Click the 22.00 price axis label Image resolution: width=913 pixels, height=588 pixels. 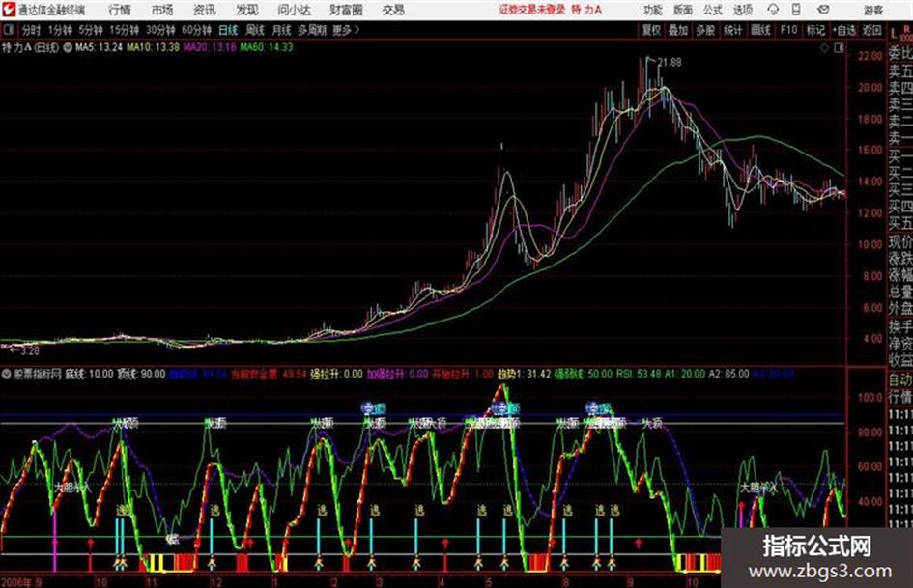(870, 56)
